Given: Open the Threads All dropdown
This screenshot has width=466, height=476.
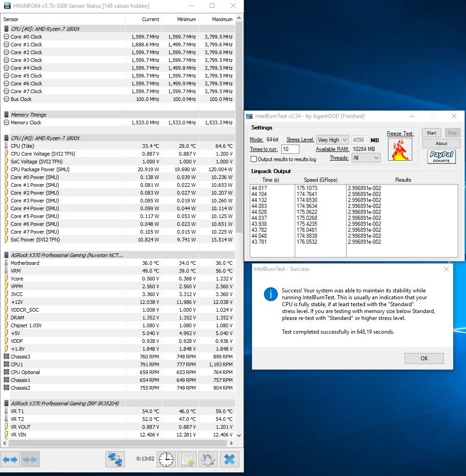Looking at the screenshot, I should (x=366, y=158).
